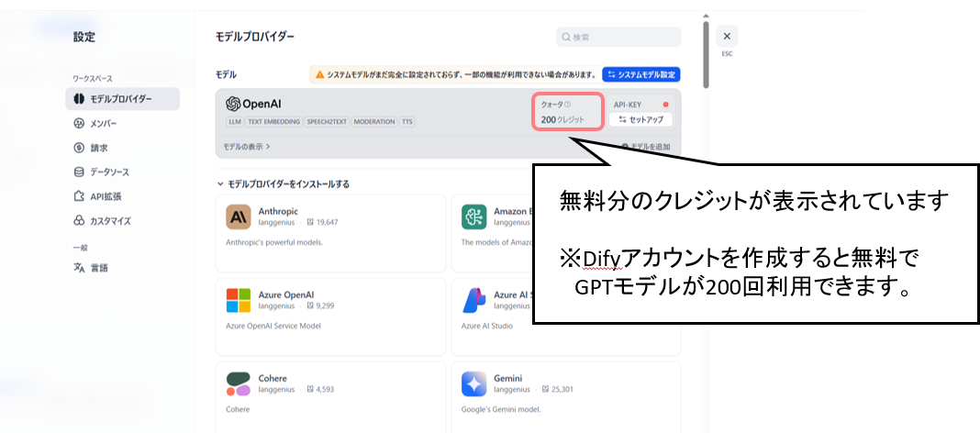980x433 pixels.
Task: Click the OpenAI logo in model card
Action: [252, 104]
